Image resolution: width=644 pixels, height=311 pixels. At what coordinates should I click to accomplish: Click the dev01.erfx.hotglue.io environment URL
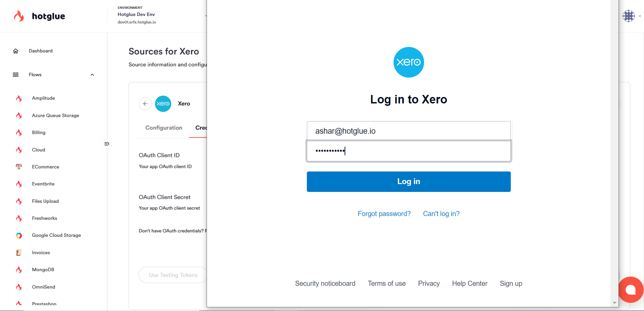pyautogui.click(x=137, y=22)
